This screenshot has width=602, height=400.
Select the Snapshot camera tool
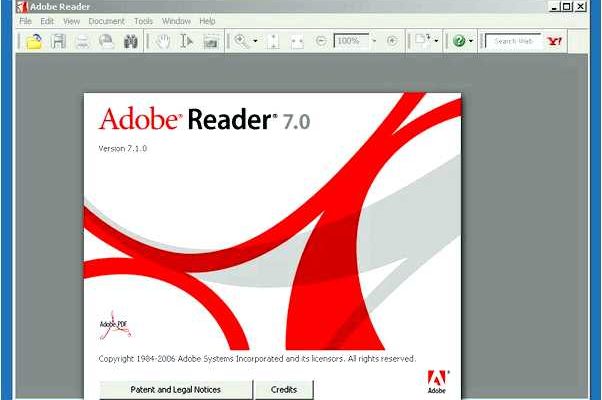click(211, 41)
